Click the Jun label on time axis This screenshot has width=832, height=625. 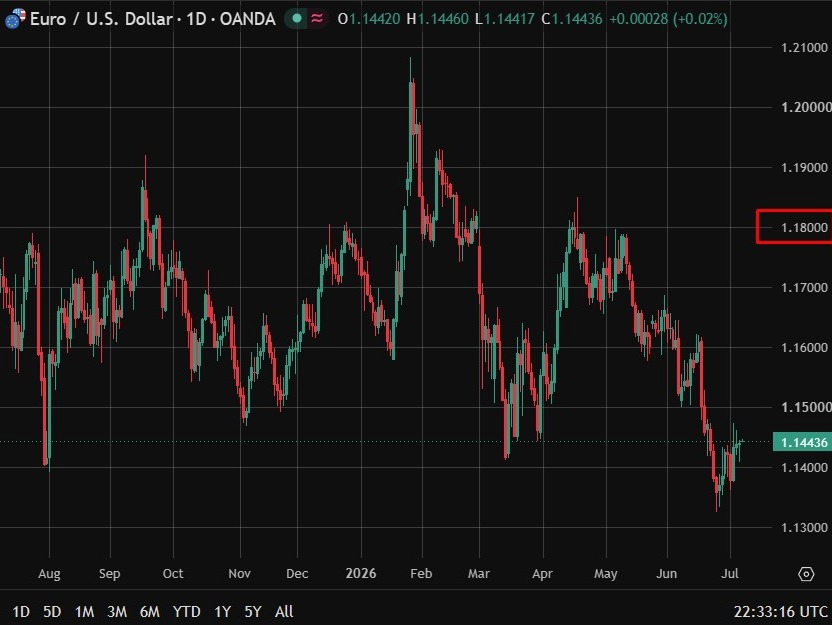(666, 574)
